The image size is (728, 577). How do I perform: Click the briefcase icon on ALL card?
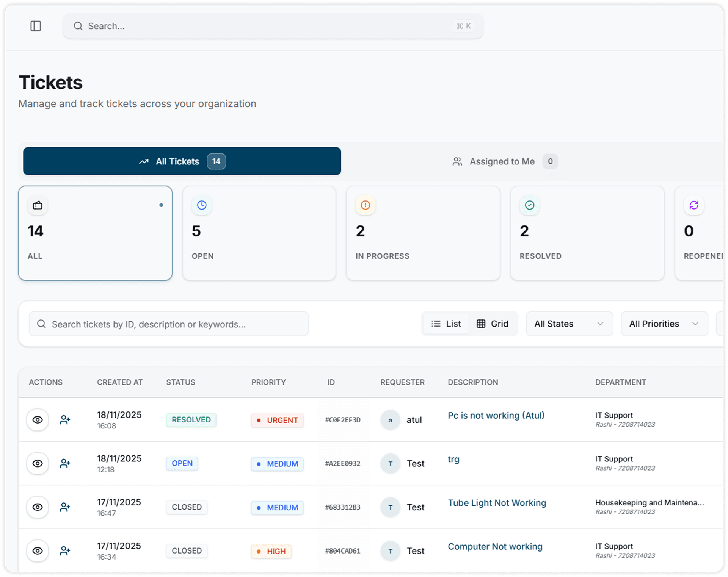coord(38,205)
